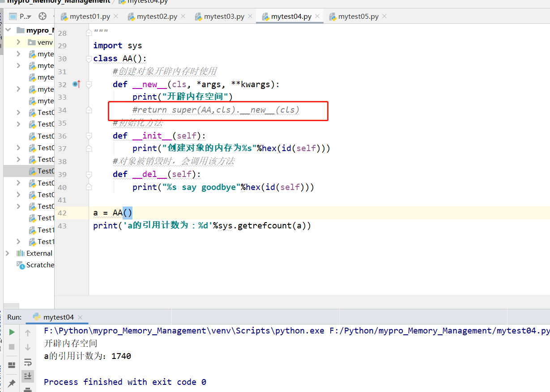Viewport: 550px width, 392px height.
Task: Toggle Pin Tab in the Run panel
Action: pyautogui.click(x=12, y=383)
